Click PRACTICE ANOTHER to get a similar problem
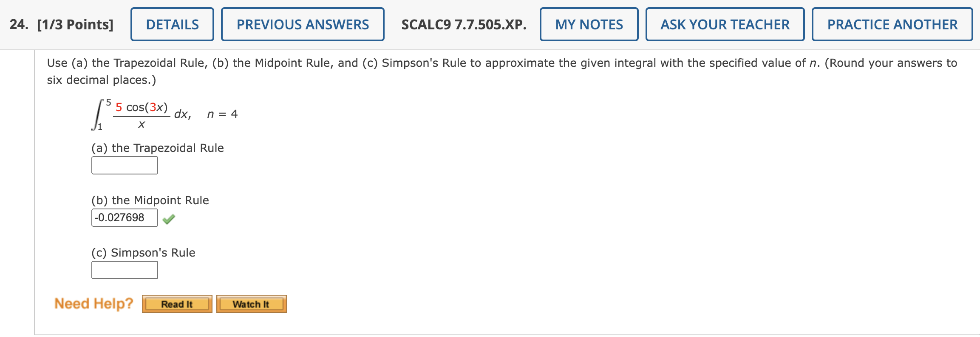980x337 pixels. [892, 24]
